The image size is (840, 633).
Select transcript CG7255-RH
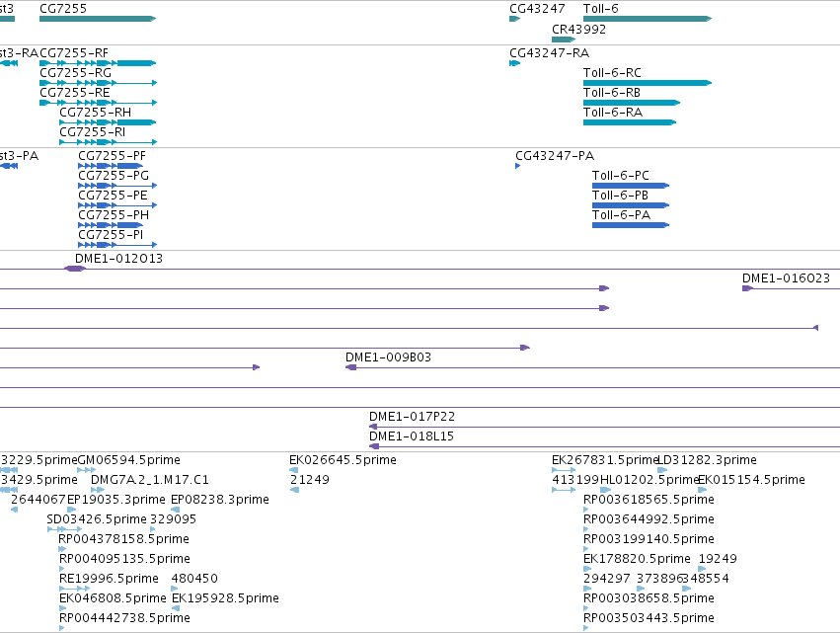pos(108,122)
